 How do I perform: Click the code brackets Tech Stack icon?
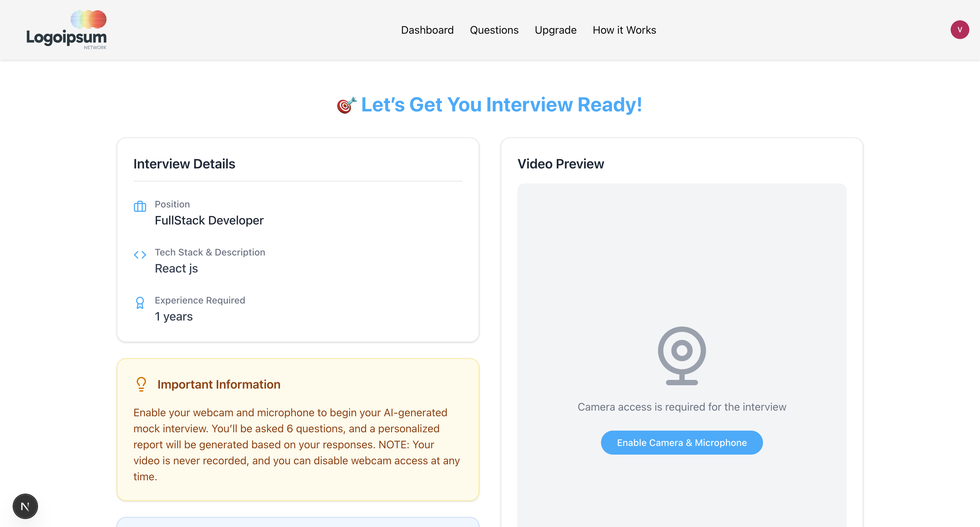coord(140,255)
